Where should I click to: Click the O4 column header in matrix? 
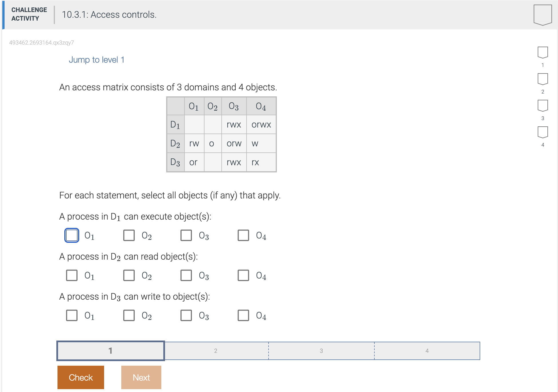(261, 106)
